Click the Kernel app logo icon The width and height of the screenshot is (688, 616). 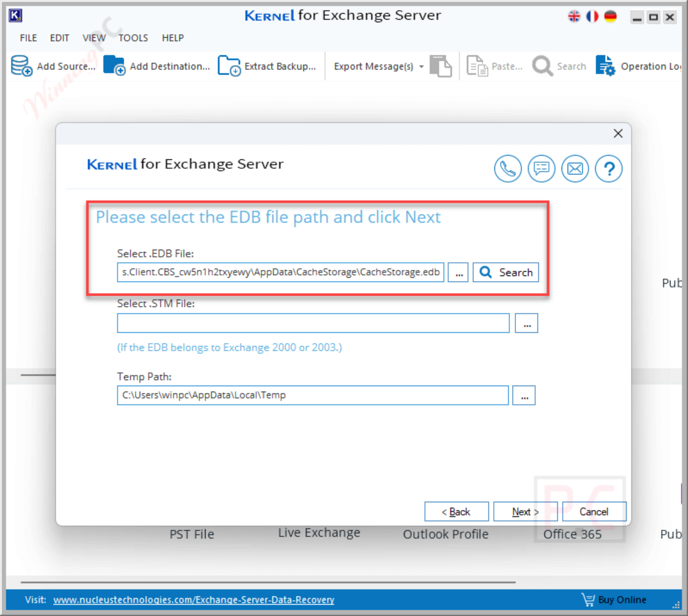(x=15, y=15)
